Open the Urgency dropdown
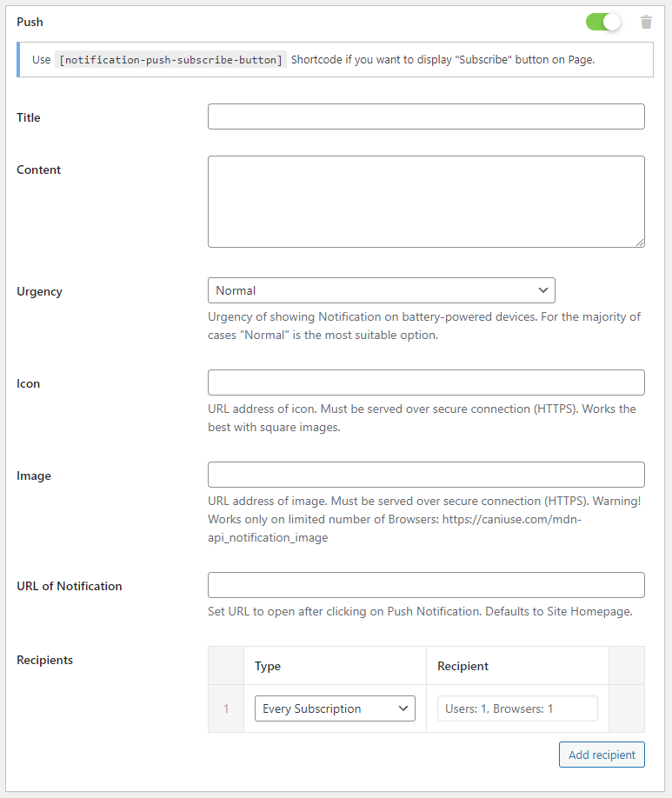This screenshot has width=672, height=798. [x=382, y=290]
